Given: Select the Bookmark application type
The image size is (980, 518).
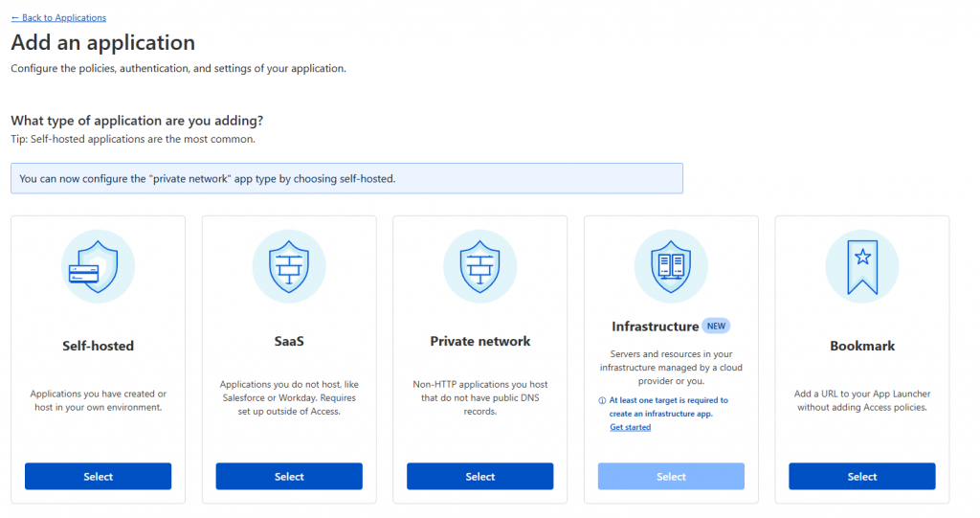Looking at the screenshot, I should pos(862,476).
